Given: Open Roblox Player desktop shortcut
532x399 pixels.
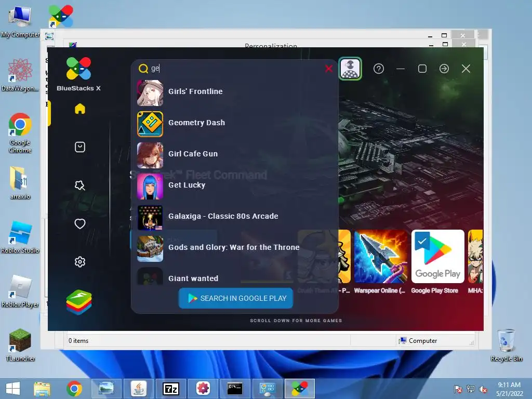Looking at the screenshot, I should [20, 291].
